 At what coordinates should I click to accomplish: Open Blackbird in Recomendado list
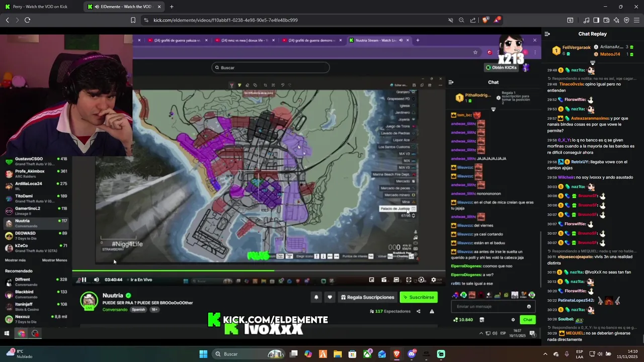[x=36, y=294]
